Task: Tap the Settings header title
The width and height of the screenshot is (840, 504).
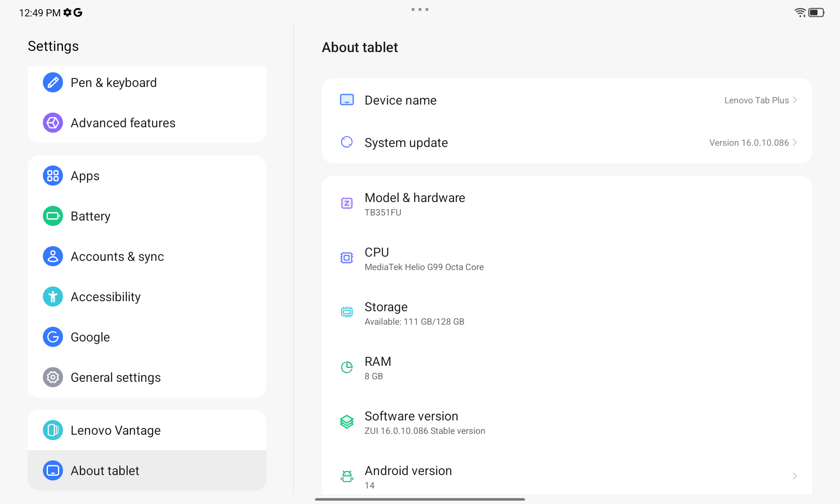Action: pyautogui.click(x=53, y=46)
